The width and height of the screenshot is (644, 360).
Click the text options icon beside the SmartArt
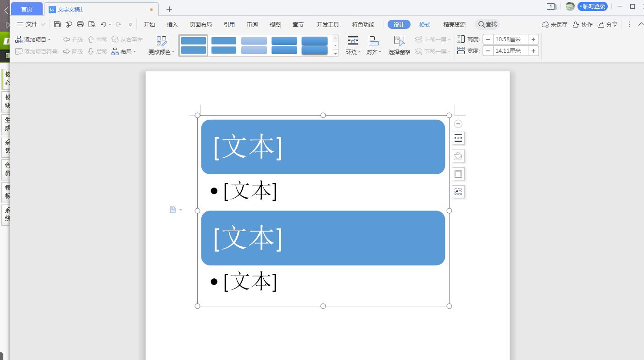458,192
